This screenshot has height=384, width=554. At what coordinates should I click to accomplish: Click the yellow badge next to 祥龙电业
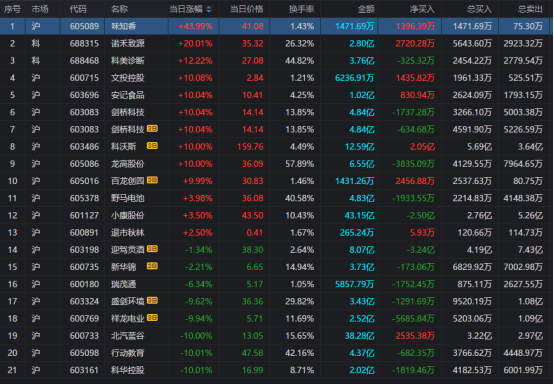(x=152, y=318)
